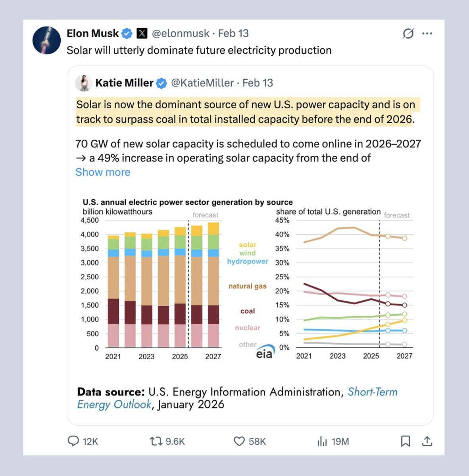469x476 pixels.
Task: Open the @elonmusk handle link
Action: [181, 34]
